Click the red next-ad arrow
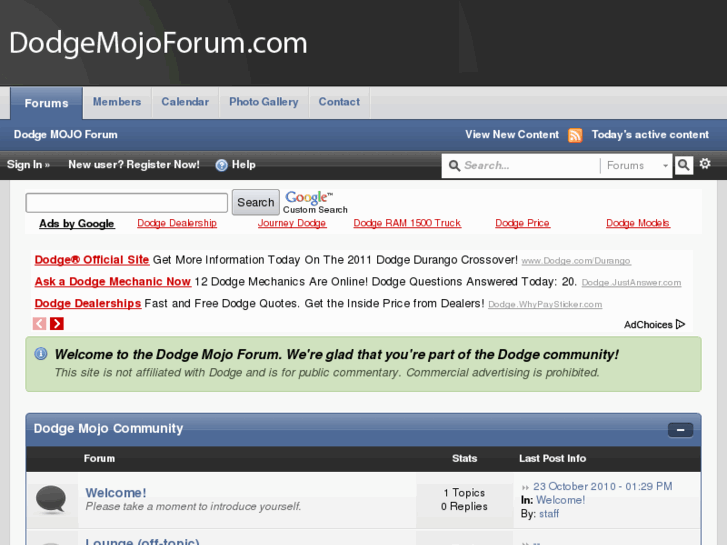727x545 pixels. [x=57, y=323]
